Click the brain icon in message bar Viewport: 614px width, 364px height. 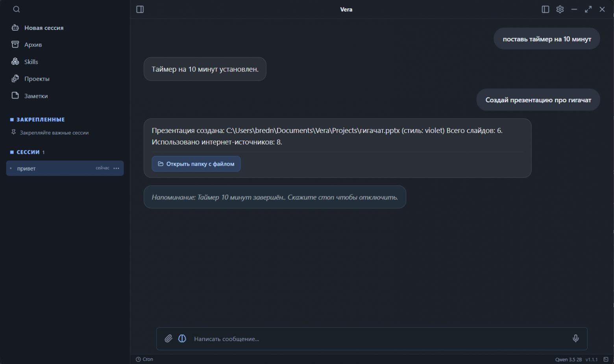coord(182,338)
